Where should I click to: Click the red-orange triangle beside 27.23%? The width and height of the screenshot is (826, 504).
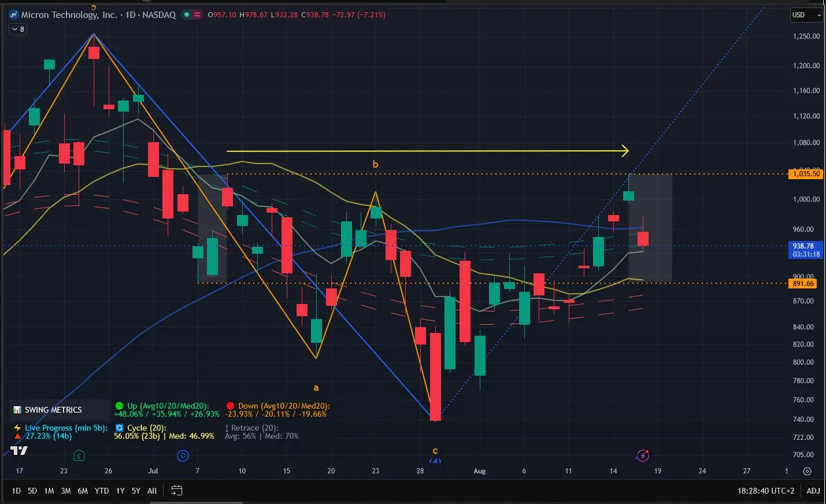click(17, 436)
